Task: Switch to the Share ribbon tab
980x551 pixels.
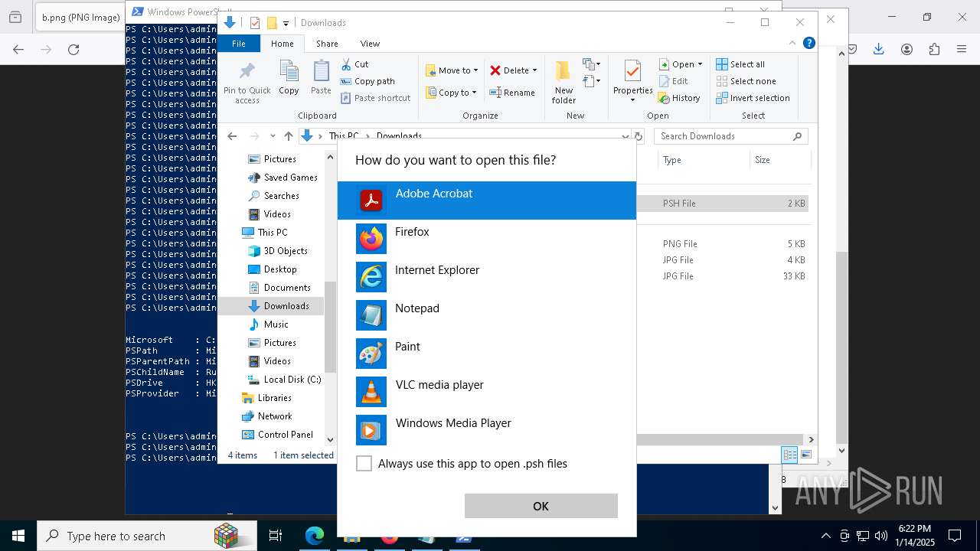Action: [x=327, y=44]
